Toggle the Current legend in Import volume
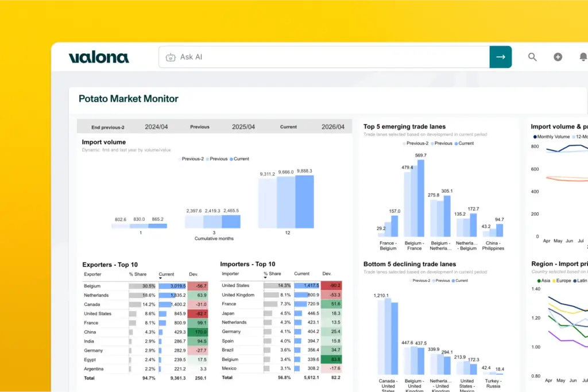588x392 pixels. point(239,159)
